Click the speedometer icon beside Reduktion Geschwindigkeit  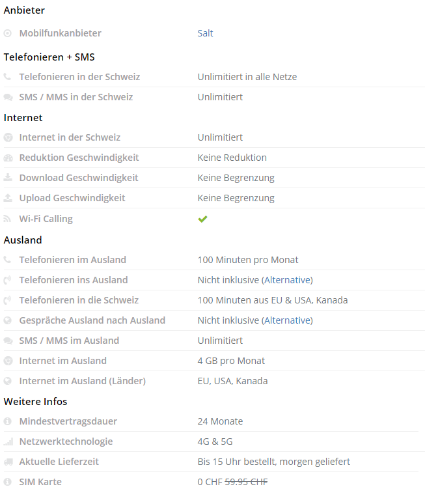point(8,158)
